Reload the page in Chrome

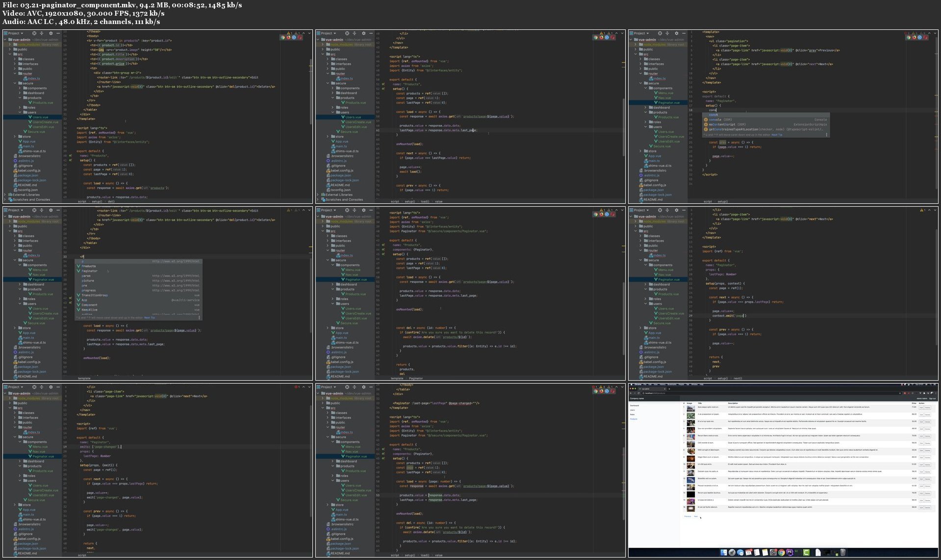[638, 393]
